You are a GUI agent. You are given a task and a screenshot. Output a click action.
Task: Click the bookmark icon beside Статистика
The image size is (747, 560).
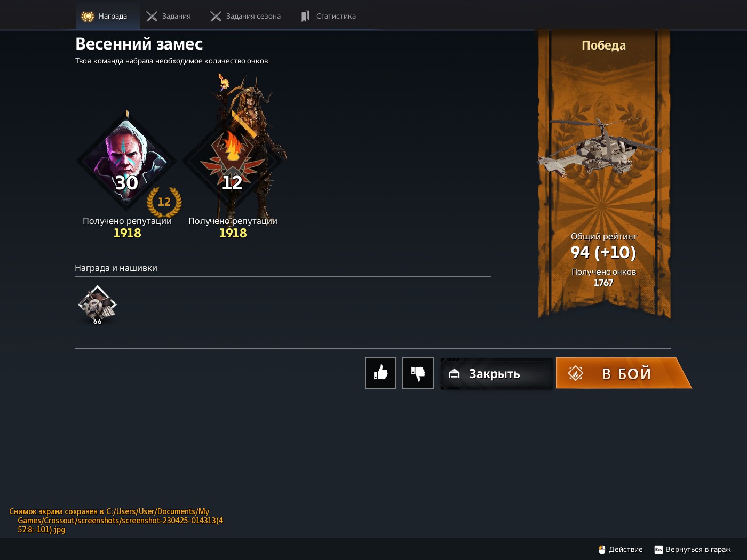pos(305,17)
